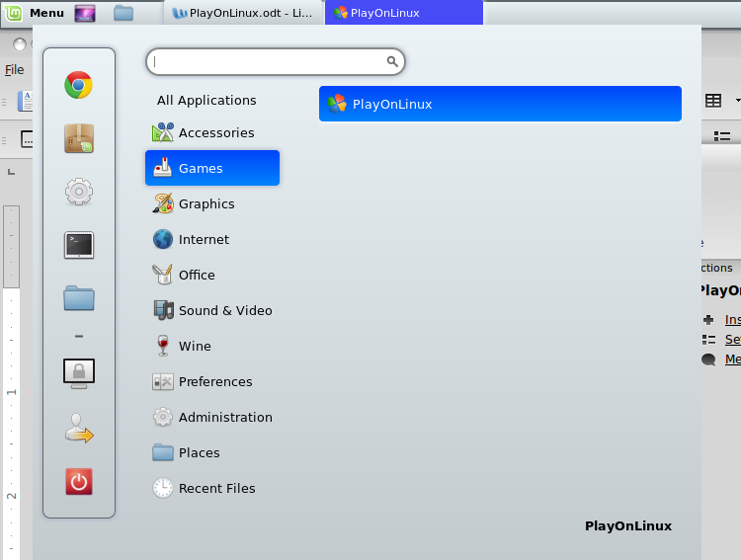
Task: Open the Preferences category
Action: [212, 381]
